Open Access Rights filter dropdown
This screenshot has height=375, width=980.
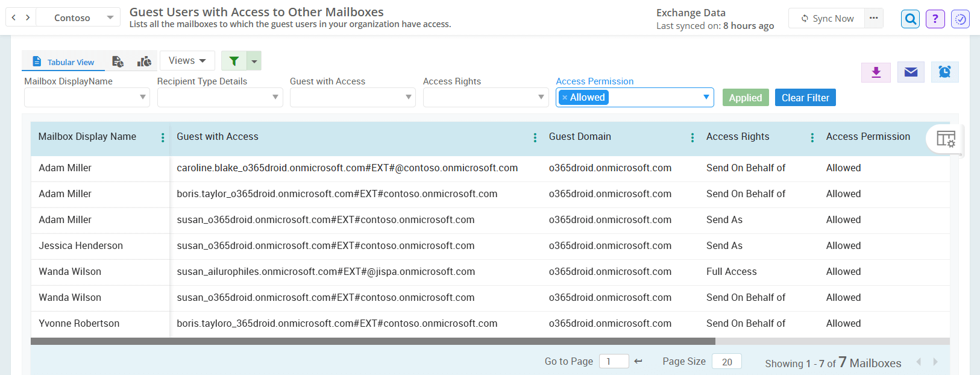tap(486, 97)
